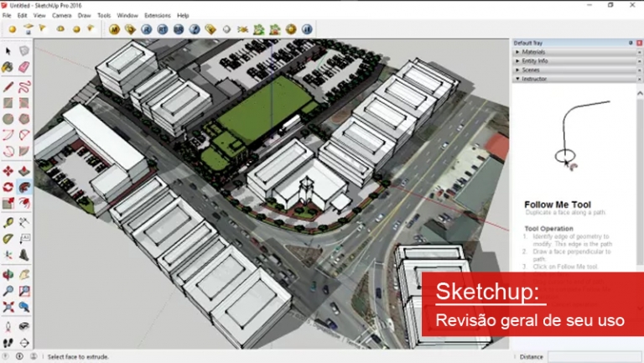644x363 pixels.
Task: Select the Text label tool
Action: (24, 239)
